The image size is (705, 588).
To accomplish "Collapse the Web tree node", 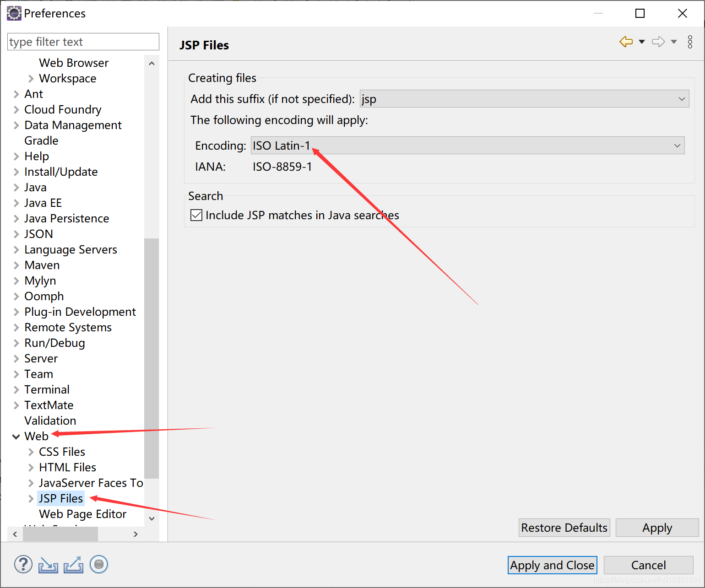I will (x=16, y=436).
